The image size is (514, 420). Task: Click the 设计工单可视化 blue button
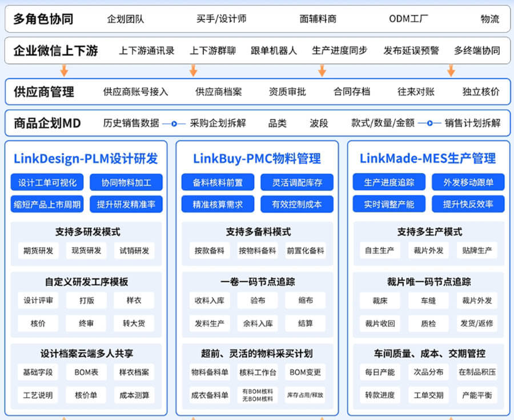click(x=47, y=182)
